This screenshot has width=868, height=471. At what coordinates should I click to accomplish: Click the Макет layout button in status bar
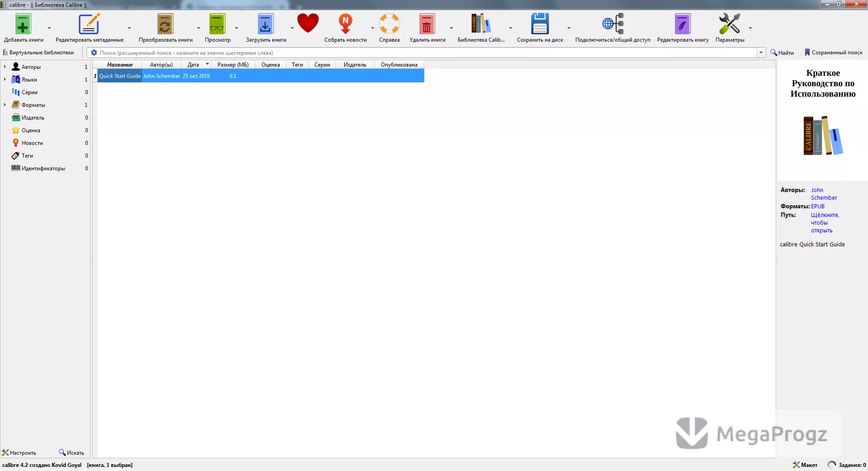point(805,465)
